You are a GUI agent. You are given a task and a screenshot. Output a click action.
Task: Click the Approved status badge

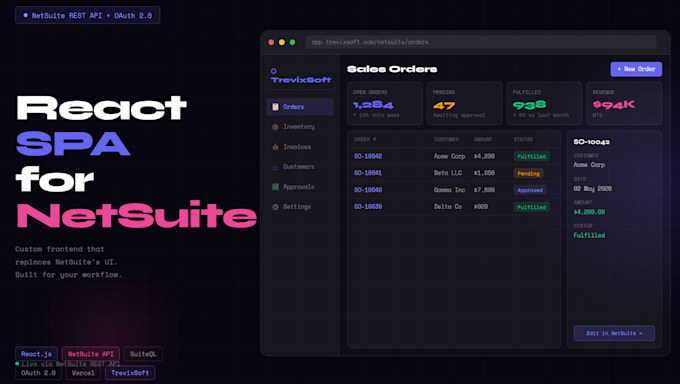530,190
